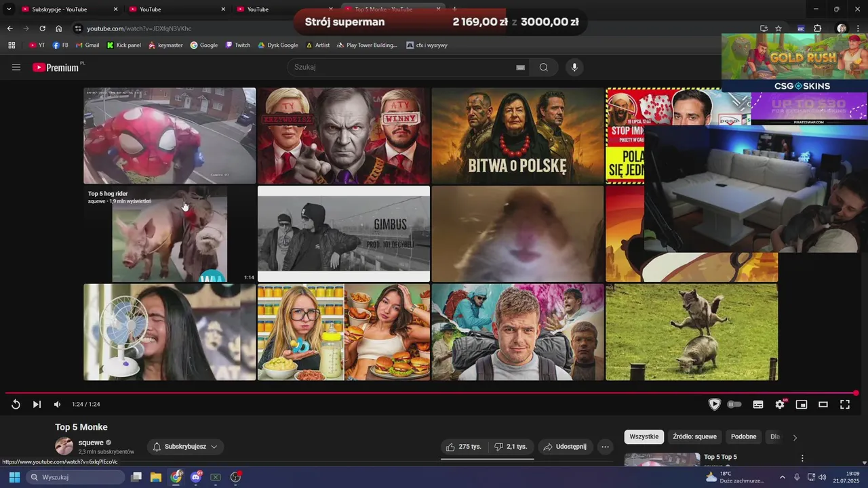Select the Źródło: squewe chip
The width and height of the screenshot is (868, 488).
pos(694,436)
